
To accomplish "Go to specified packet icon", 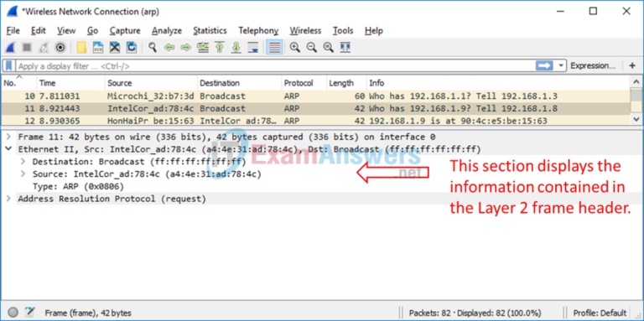I will click(203, 48).
